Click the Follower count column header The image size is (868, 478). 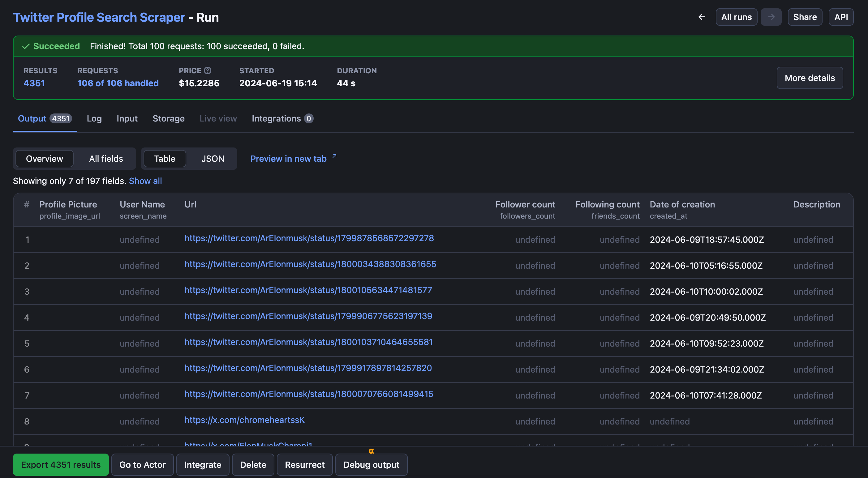point(525,204)
